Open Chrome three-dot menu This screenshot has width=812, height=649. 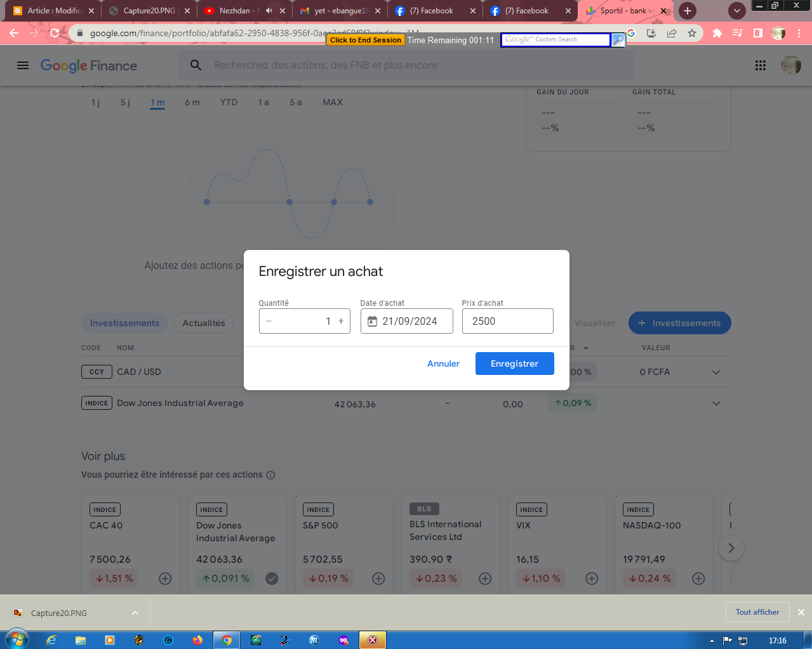(799, 33)
